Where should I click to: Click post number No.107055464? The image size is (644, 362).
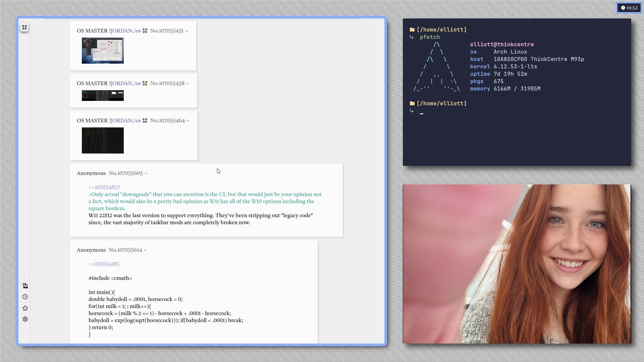point(167,121)
